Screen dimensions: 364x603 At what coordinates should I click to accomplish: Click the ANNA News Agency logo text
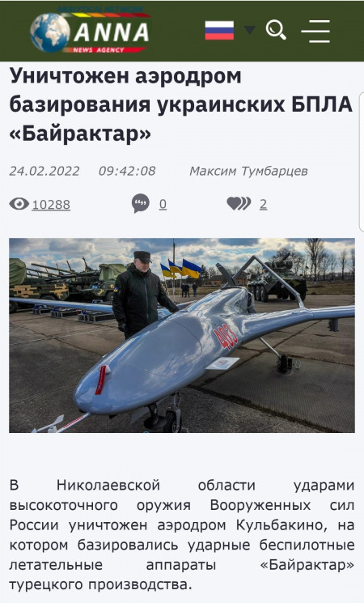(111, 32)
